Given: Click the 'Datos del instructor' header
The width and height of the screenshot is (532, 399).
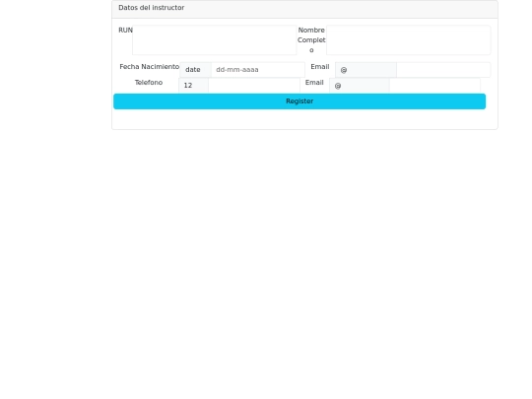Looking at the screenshot, I should [x=152, y=8].
